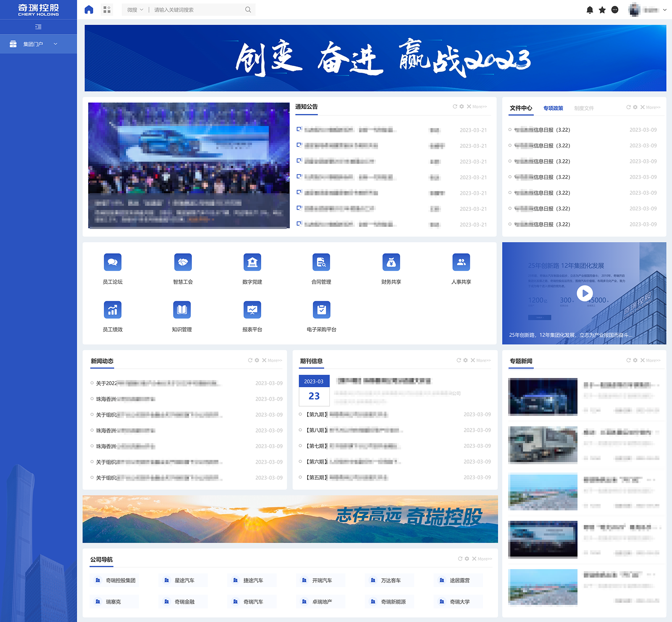Open favorites star icon
The image size is (672, 622).
pyautogui.click(x=602, y=10)
